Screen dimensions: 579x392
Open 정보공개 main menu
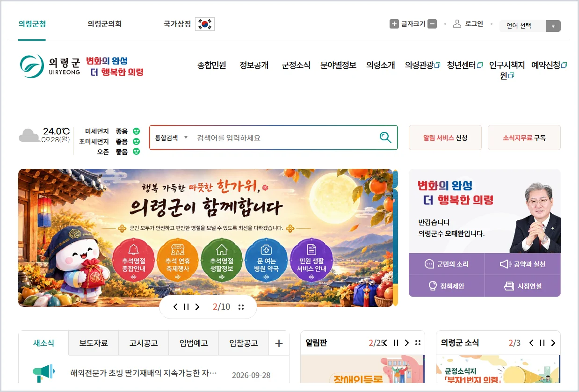[x=254, y=65]
